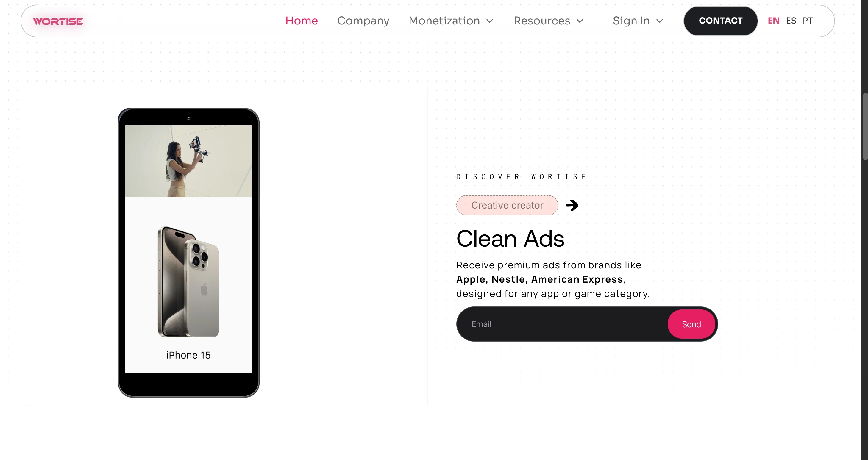Image resolution: width=868 pixels, height=460 pixels.
Task: Click the Sign In label
Action: 631,21
